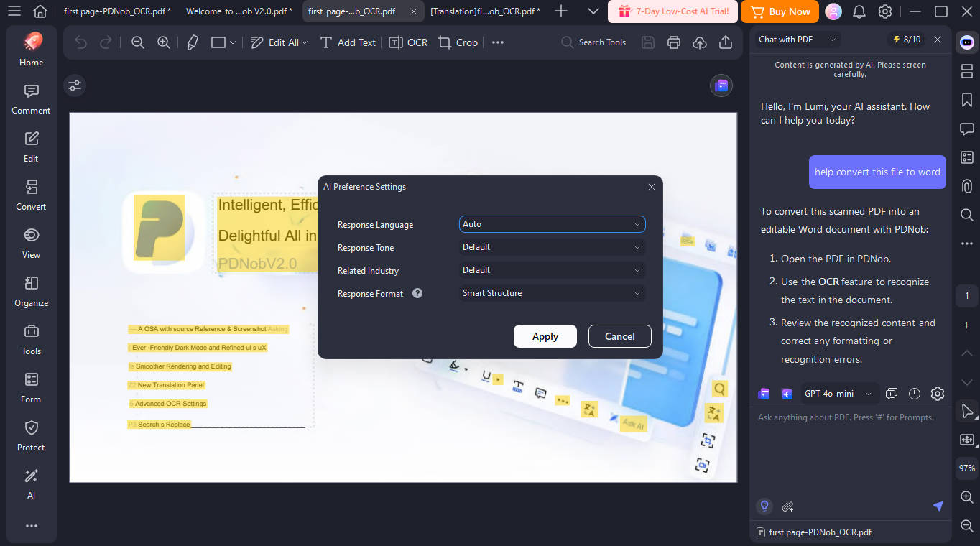
Task: Open the bookmark panel icon
Action: coord(966,100)
